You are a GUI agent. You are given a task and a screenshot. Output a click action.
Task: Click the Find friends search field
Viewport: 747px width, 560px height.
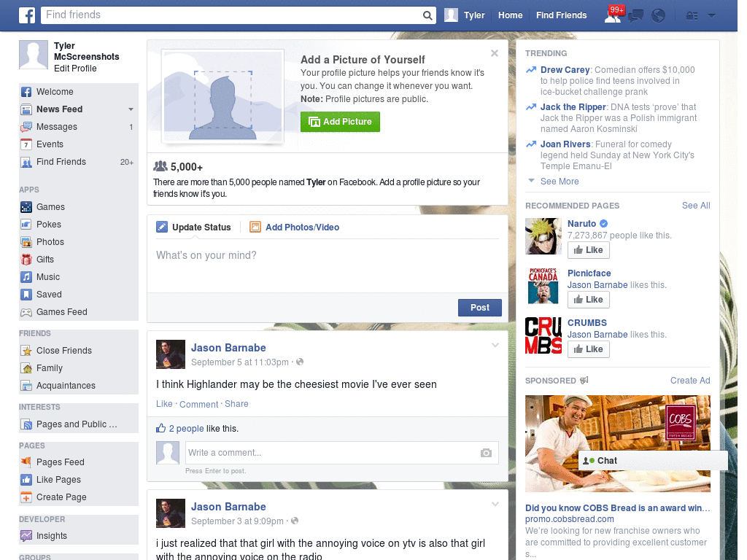[x=232, y=15]
